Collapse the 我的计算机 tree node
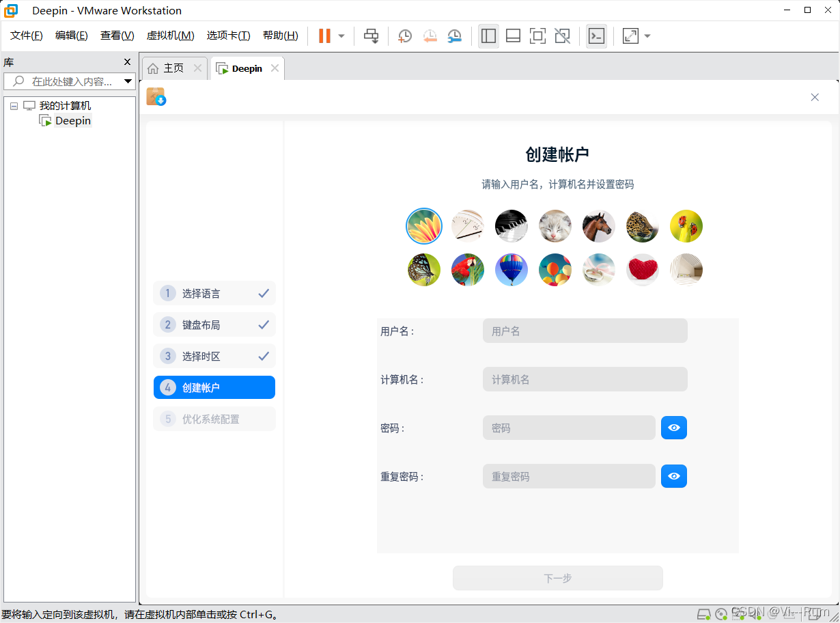840x623 pixels. click(x=14, y=106)
